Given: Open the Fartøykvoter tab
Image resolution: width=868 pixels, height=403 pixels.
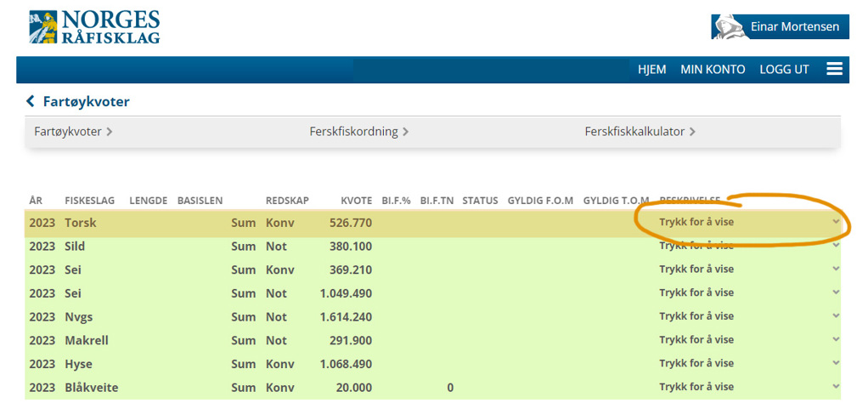Looking at the screenshot, I should pyautogui.click(x=73, y=132).
